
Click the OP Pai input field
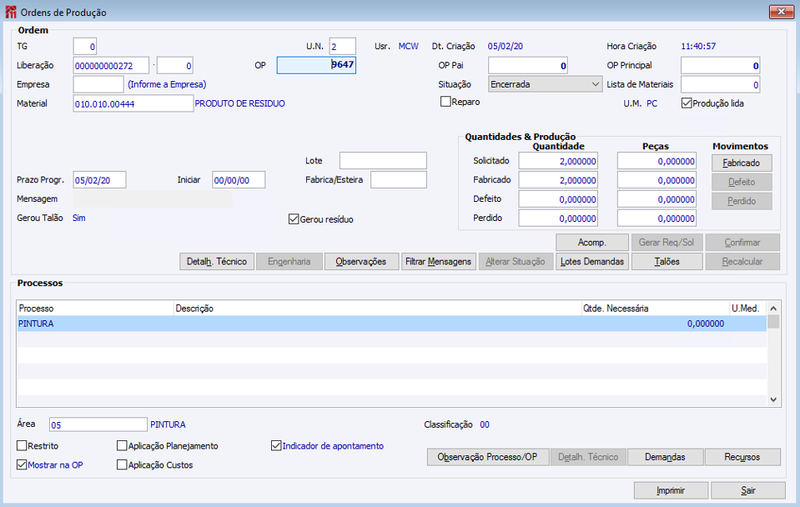tap(528, 65)
